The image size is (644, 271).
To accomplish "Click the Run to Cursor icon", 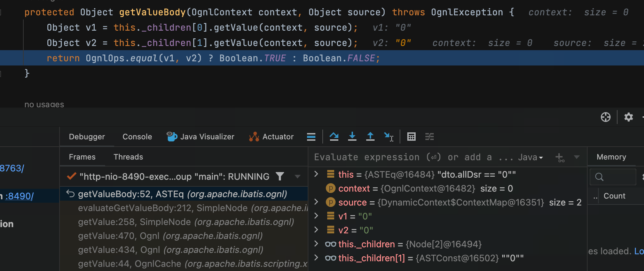I will click(x=388, y=137).
